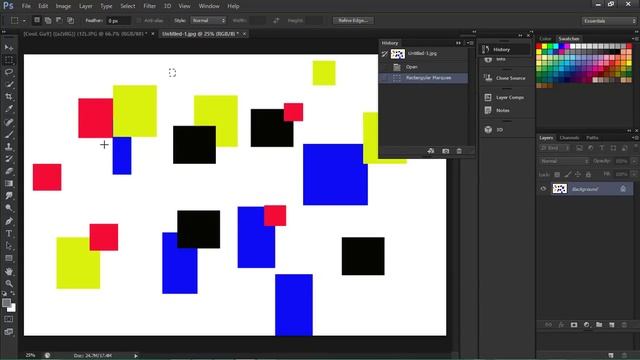Toggle lock transparent pixels
640x360 pixels.
(557, 174)
